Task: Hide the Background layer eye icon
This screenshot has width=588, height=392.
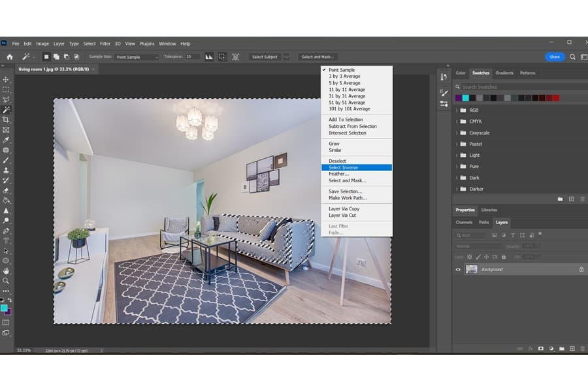Action: click(458, 269)
